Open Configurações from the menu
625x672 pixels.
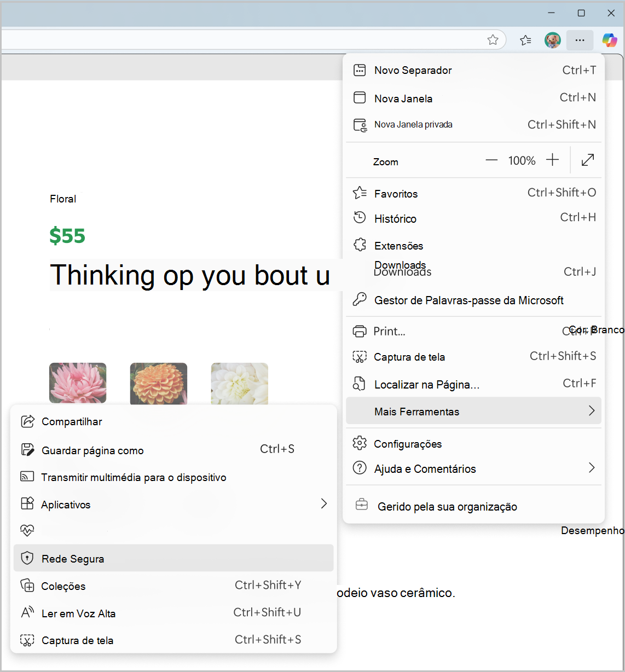474,443
